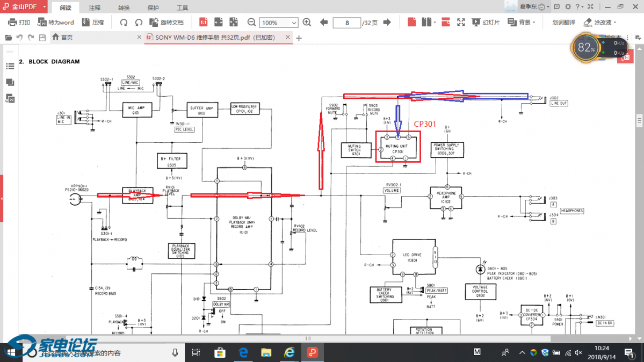The width and height of the screenshot is (644, 362).
Task: Switch to the Home (首页) document tab
Action: [62, 38]
